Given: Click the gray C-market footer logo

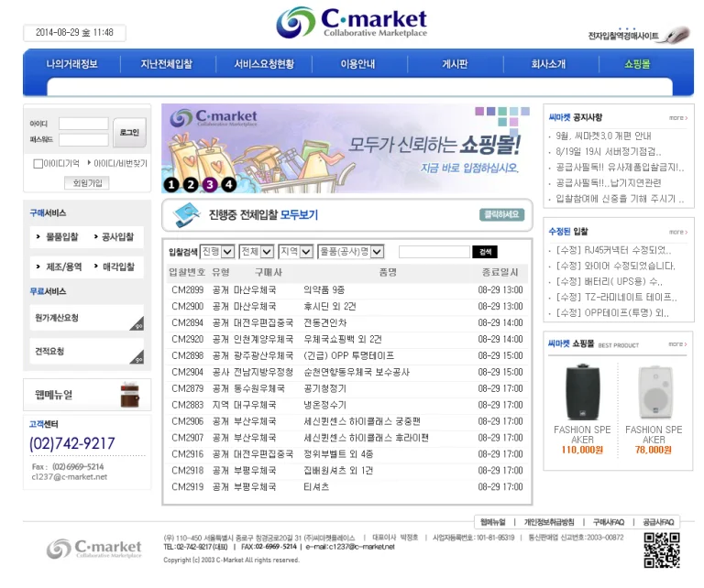Looking at the screenshot, I should [x=93, y=549].
